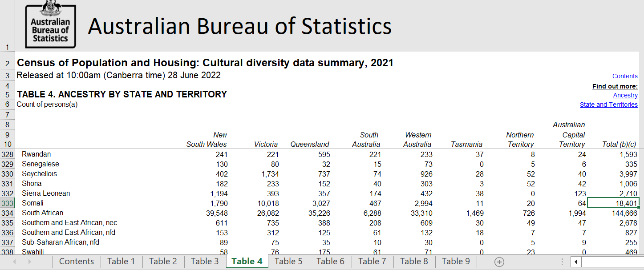
Task: Select Somali total cell 18,401
Action: pos(613,203)
